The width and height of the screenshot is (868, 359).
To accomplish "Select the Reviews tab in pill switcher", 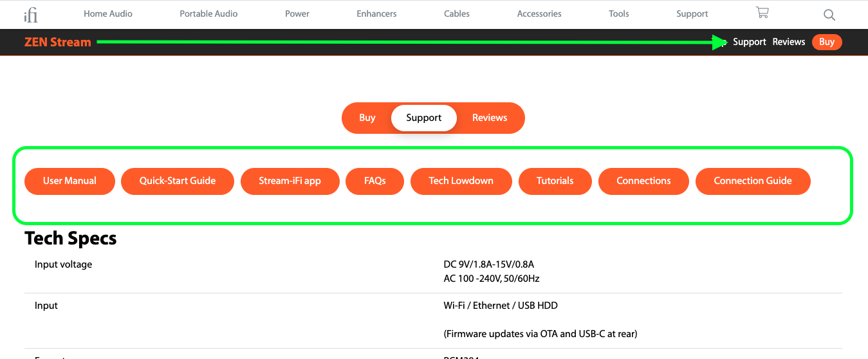I will 490,118.
